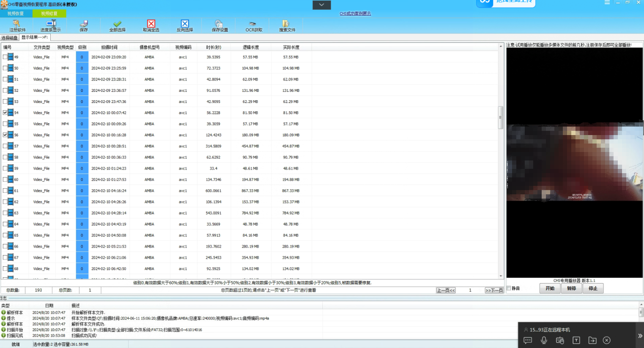Click the total count value 193
Image resolution: width=644 pixels, height=348 pixels.
(x=38, y=290)
